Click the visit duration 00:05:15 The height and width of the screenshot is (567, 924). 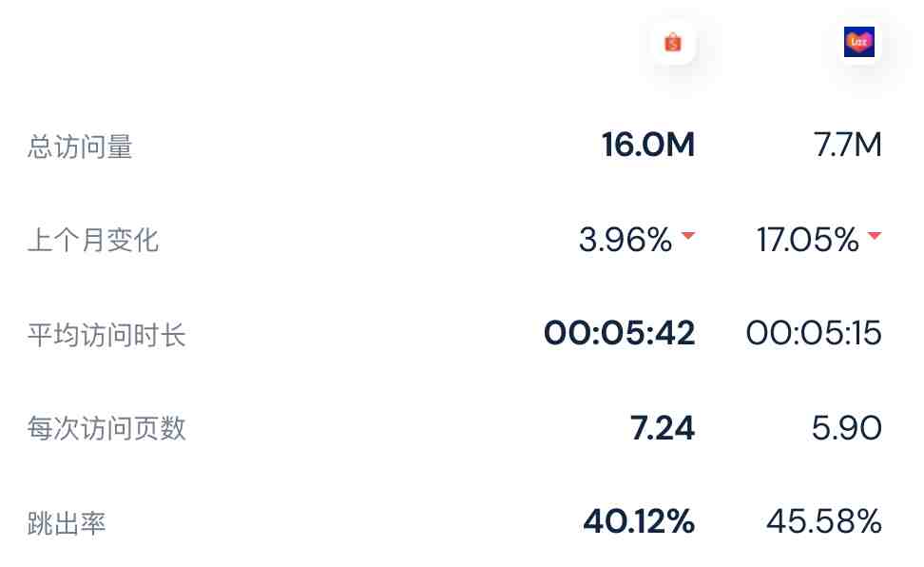pos(814,333)
